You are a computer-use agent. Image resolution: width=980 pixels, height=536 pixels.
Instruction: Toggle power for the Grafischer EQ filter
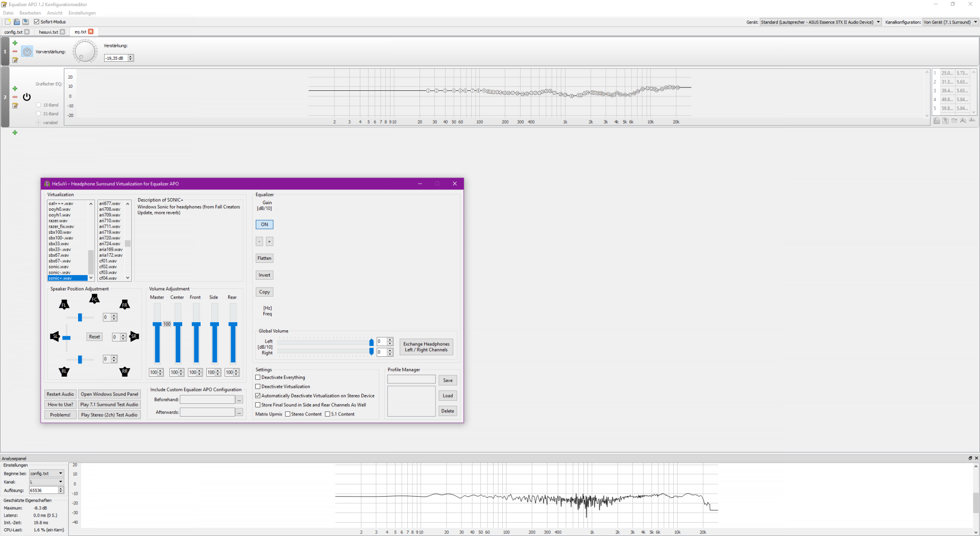[x=27, y=97]
